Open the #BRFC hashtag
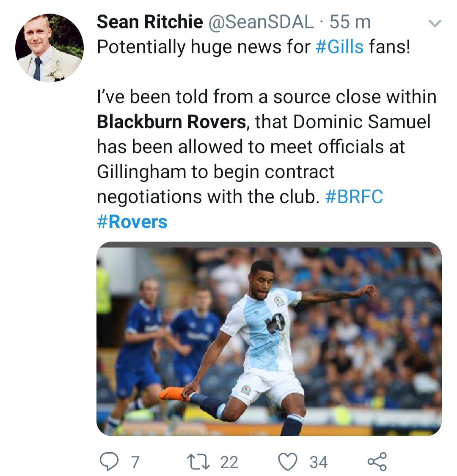Image resolution: width=457 pixels, height=476 pixels. click(x=354, y=196)
